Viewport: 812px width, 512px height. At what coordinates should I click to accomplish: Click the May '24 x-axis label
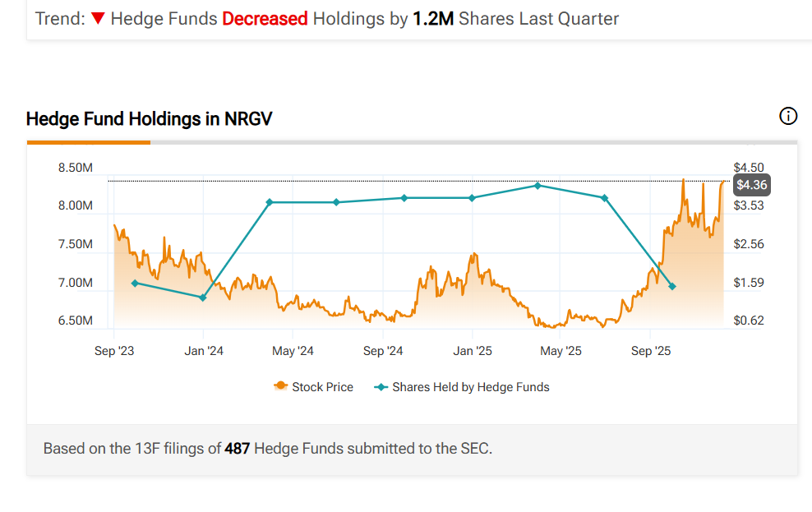(x=293, y=351)
